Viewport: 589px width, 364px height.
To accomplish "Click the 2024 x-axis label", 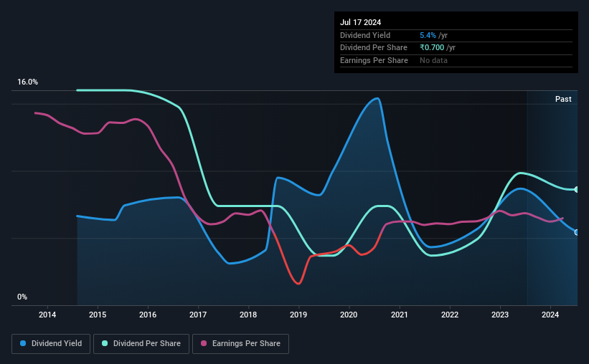I will coord(550,315).
